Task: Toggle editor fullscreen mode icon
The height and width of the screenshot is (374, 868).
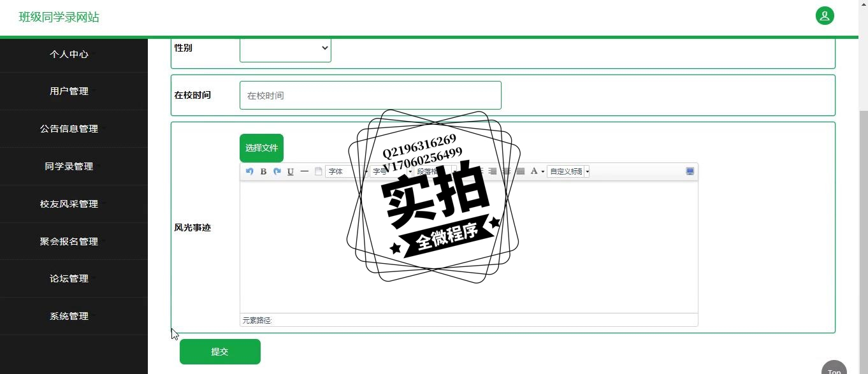Action: pos(690,171)
